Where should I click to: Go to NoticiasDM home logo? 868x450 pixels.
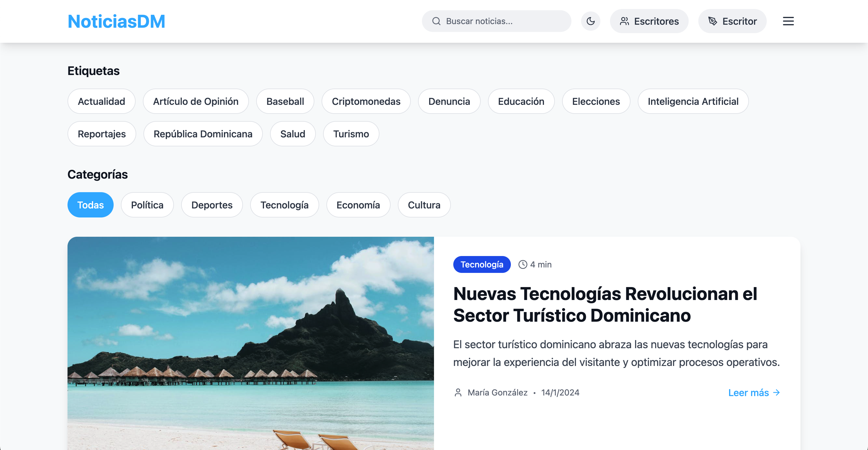tap(116, 21)
